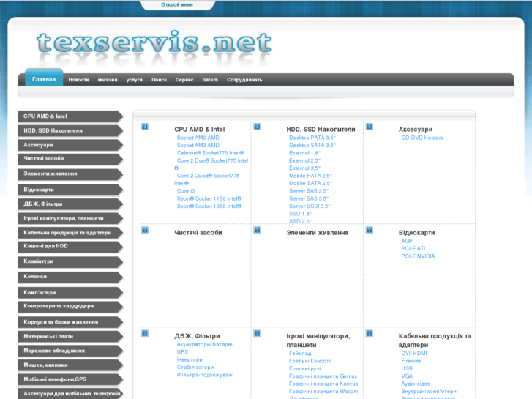Open the Поиск menu item

[x=159, y=80]
